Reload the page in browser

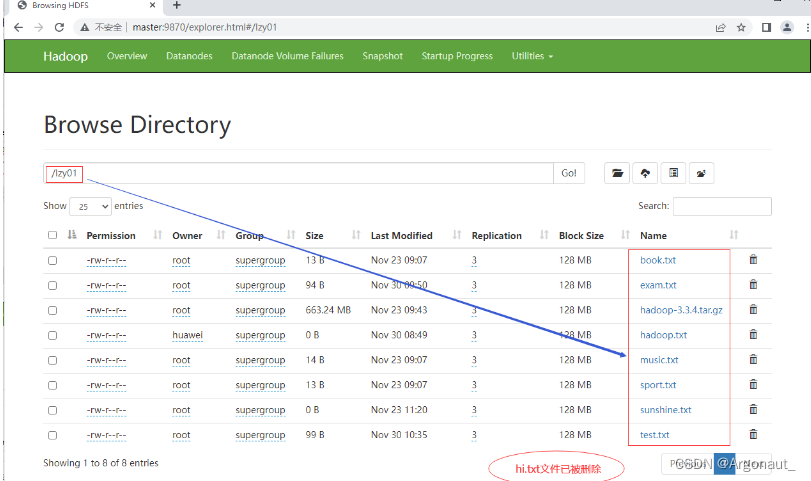tap(59, 27)
